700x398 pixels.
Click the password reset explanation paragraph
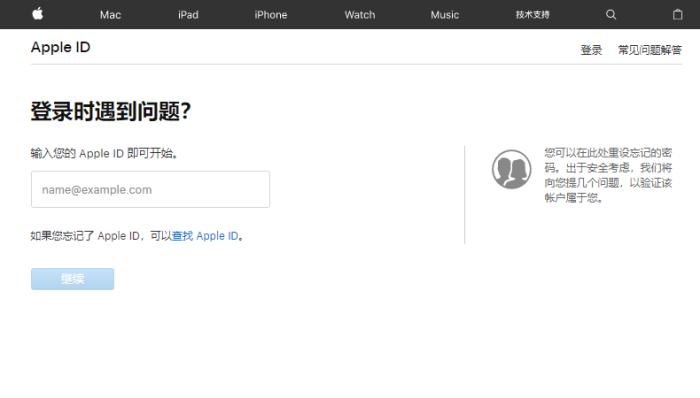[x=608, y=175]
